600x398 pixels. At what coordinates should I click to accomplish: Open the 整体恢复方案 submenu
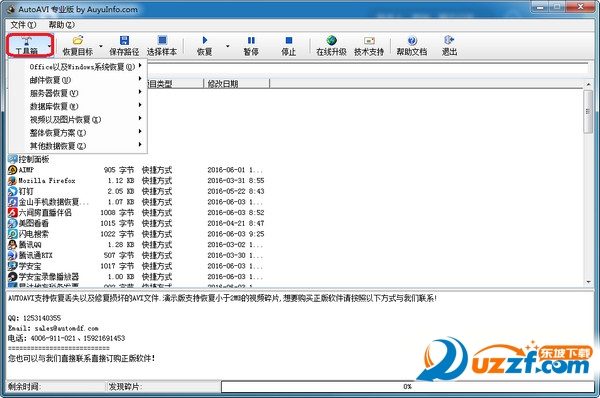pyautogui.click(x=78, y=132)
